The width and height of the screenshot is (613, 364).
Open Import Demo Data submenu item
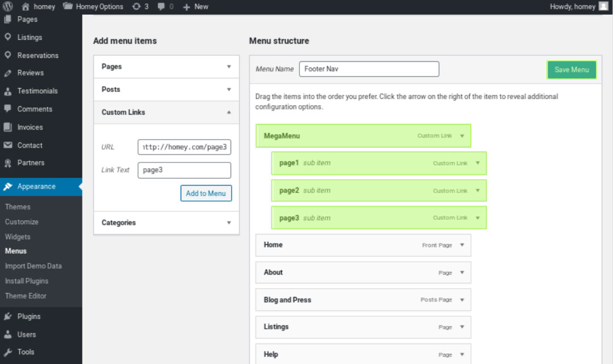[x=33, y=266]
